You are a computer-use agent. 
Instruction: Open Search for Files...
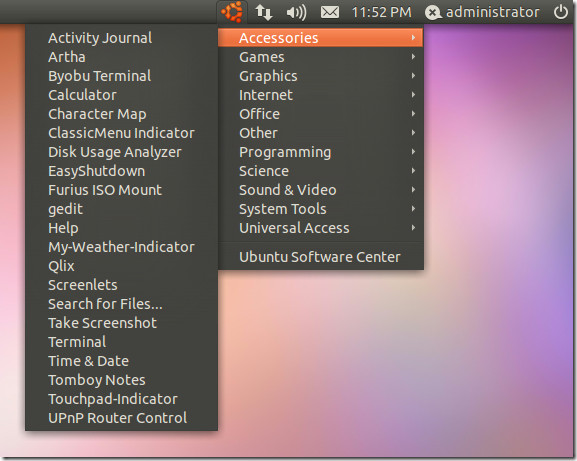pyautogui.click(x=121, y=304)
